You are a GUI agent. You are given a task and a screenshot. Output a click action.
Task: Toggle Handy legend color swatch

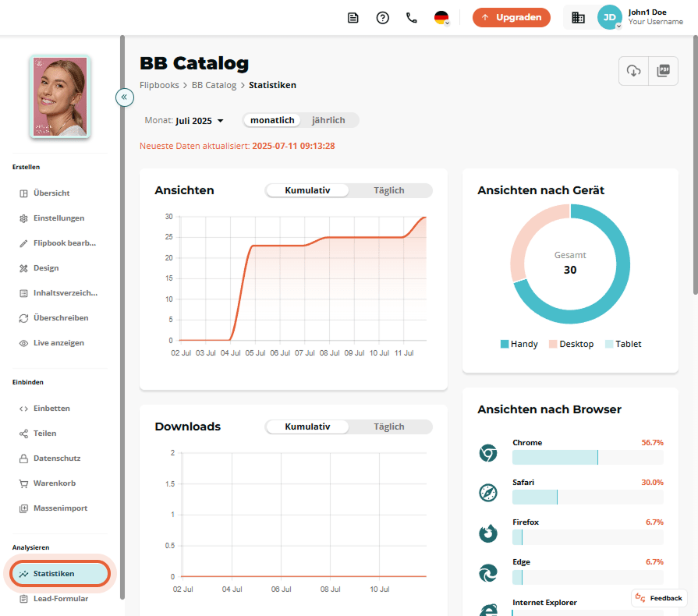(505, 344)
